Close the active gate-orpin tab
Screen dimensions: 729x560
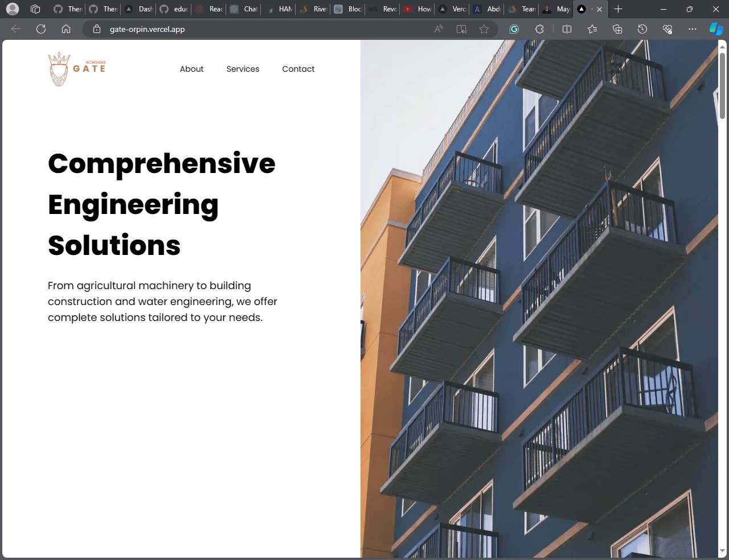(599, 9)
